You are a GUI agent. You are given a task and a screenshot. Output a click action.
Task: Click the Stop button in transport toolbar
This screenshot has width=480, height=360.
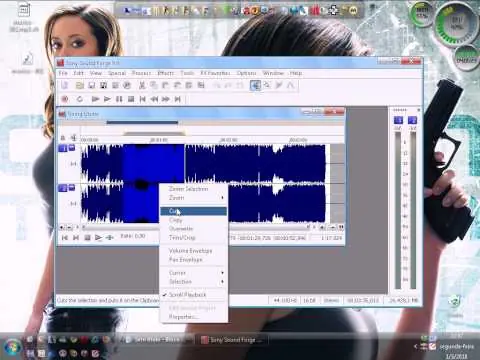click(131, 99)
